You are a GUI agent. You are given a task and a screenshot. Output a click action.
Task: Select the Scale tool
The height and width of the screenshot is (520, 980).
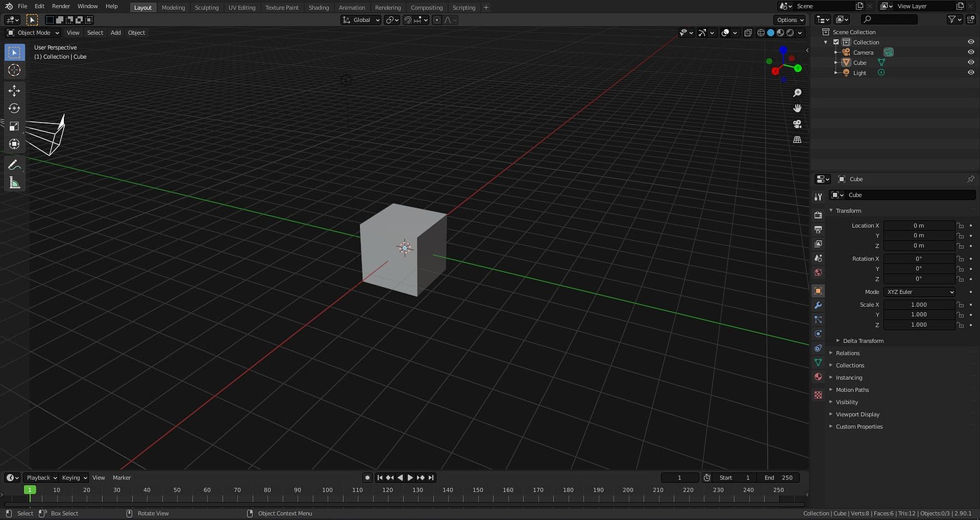pyautogui.click(x=13, y=126)
